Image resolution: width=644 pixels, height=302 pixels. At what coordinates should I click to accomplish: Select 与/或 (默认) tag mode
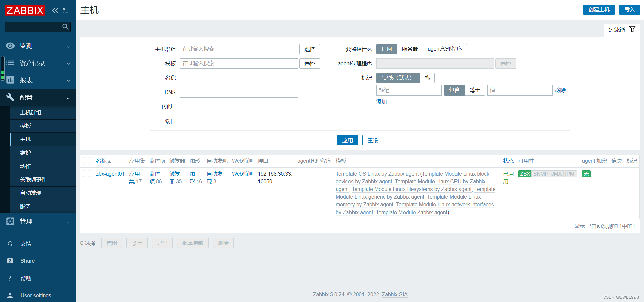coord(398,78)
